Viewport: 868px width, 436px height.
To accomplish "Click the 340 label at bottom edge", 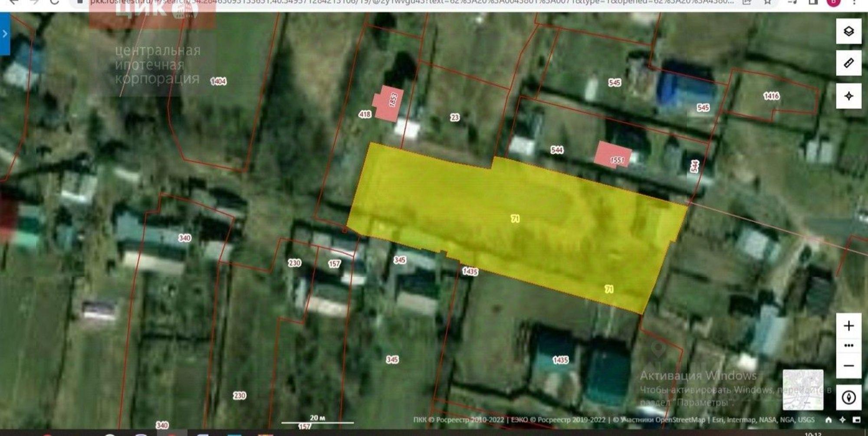I will point(162,425).
